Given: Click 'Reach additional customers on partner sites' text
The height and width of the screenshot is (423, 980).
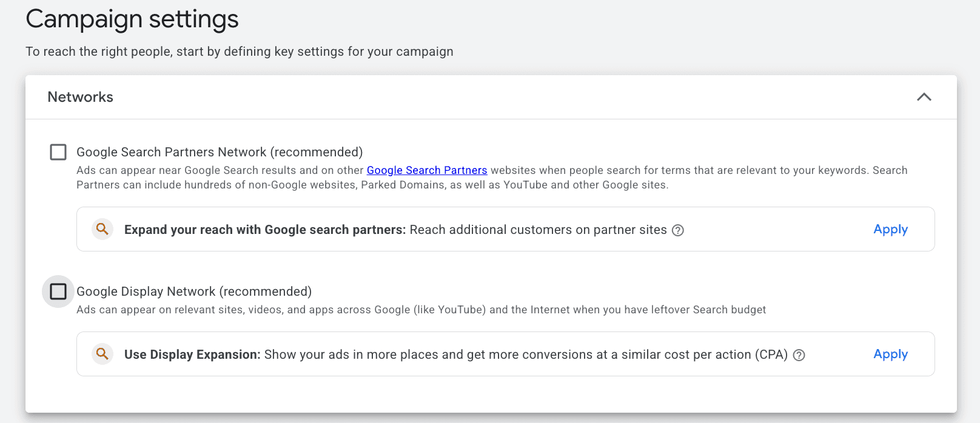Looking at the screenshot, I should [x=538, y=230].
